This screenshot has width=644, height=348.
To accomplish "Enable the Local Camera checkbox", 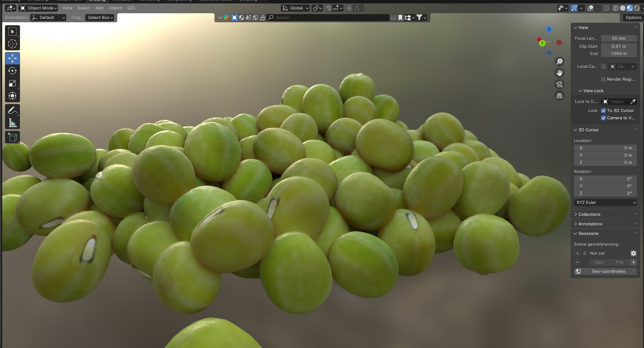I will coord(603,66).
